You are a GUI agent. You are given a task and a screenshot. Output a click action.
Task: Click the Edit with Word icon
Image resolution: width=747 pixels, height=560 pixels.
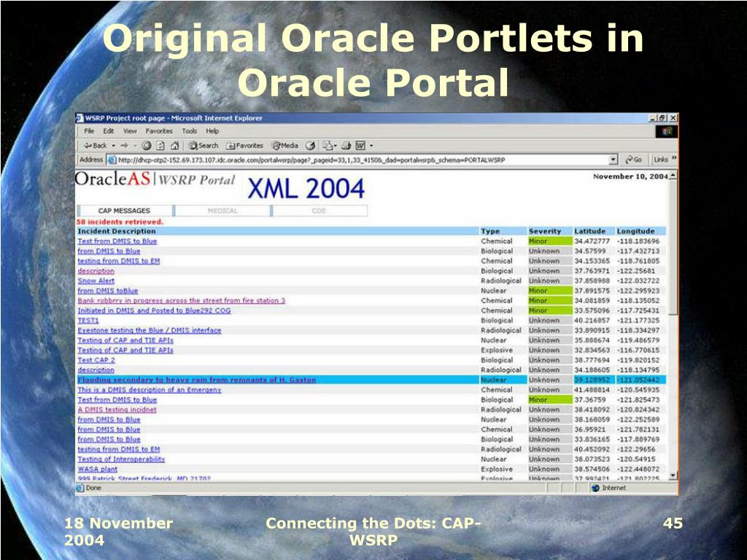coord(360,146)
